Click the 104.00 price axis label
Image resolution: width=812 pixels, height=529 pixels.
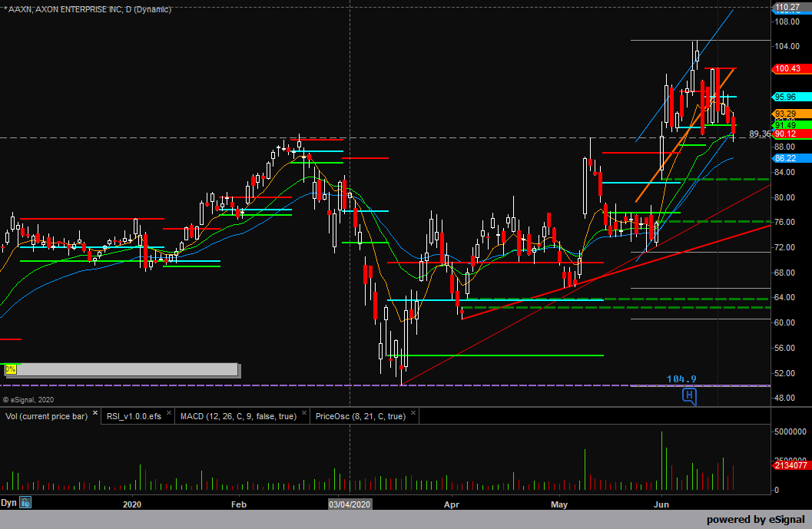787,46
